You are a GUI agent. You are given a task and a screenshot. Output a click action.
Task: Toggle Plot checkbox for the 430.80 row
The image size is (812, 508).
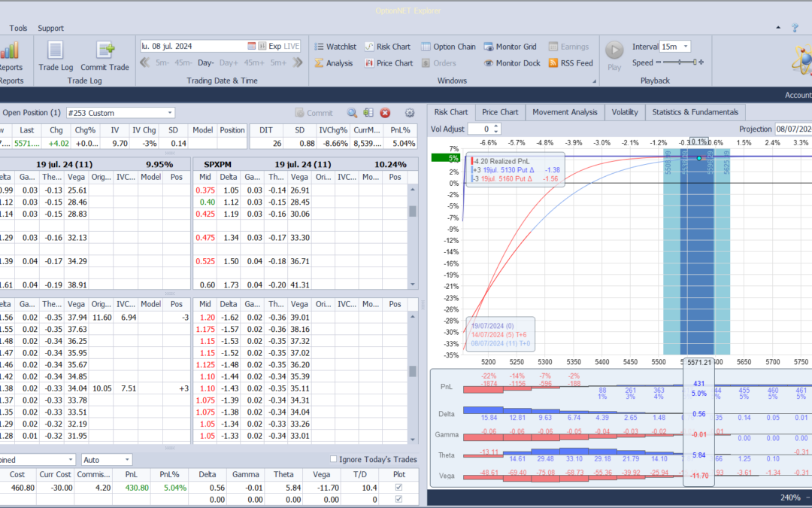click(398, 487)
